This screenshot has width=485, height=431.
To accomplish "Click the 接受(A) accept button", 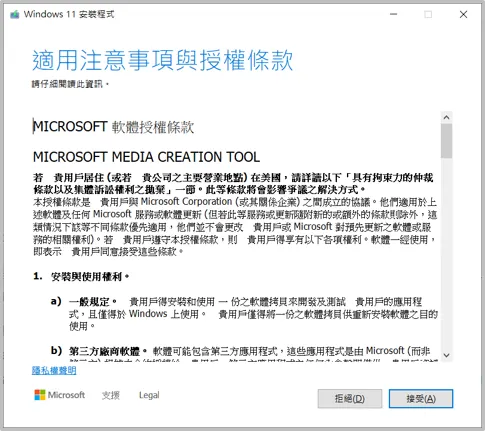I will click(x=421, y=398).
